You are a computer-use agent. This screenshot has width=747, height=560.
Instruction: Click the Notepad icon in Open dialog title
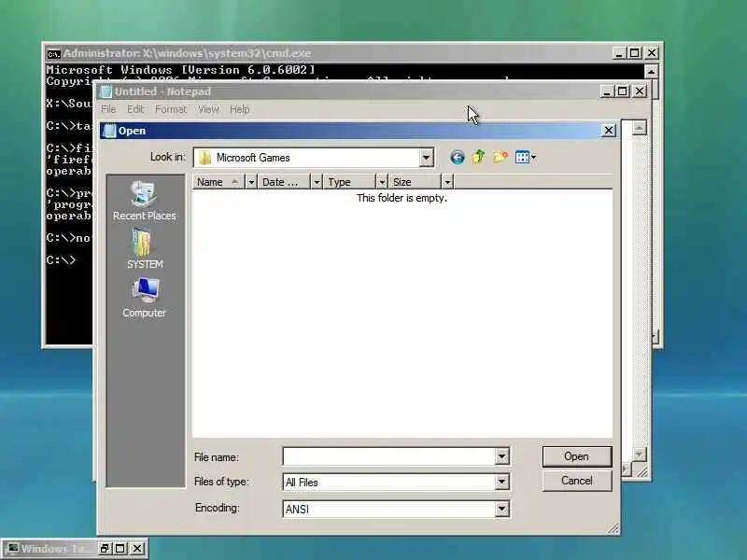(109, 131)
